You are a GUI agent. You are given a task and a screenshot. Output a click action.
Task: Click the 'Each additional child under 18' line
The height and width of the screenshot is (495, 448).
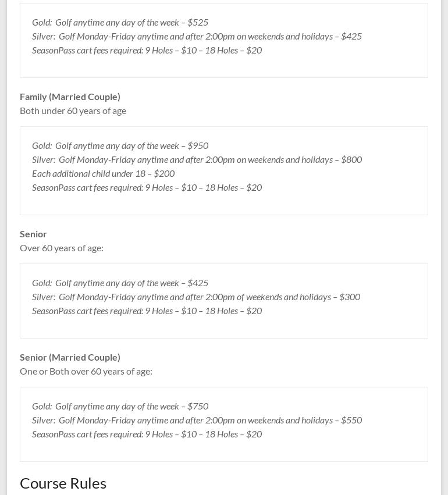click(103, 173)
